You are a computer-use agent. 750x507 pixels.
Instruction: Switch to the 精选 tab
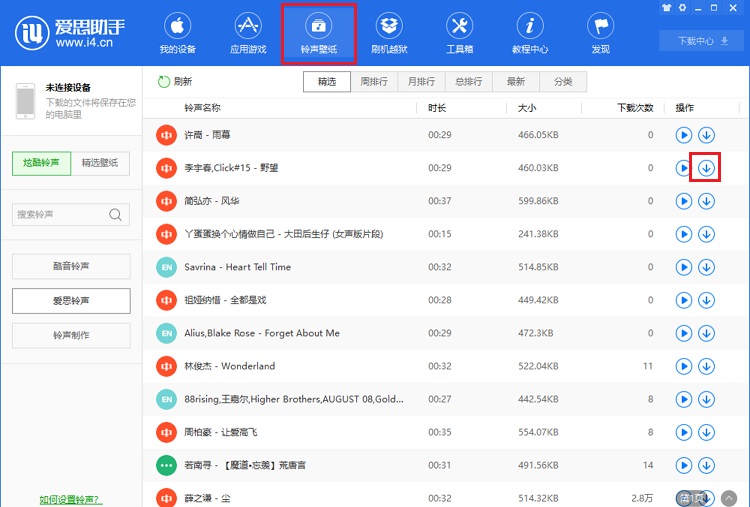click(x=327, y=82)
